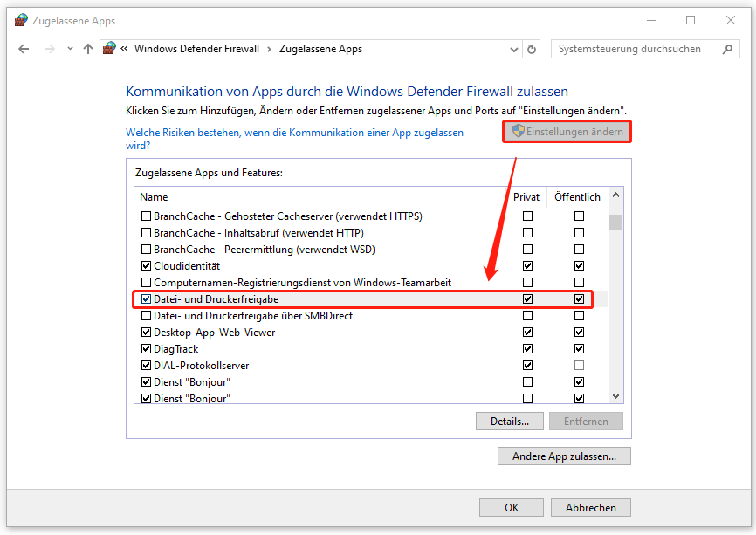The image size is (756, 535).
Task: Toggle Privat checkbox for DiagTrack
Action: pos(528,348)
